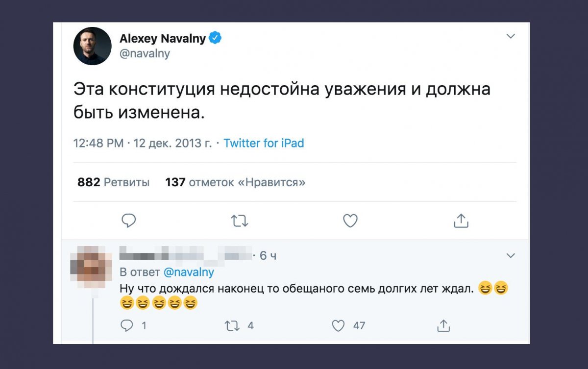This screenshot has height=369, width=588.
Task: Retweet the main constitution tweet
Action: (239, 221)
